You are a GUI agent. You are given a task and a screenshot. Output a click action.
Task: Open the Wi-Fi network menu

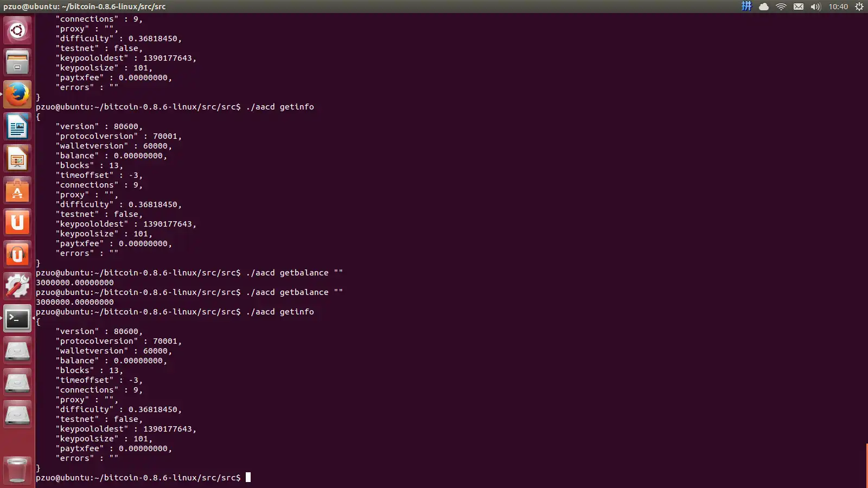coord(781,7)
